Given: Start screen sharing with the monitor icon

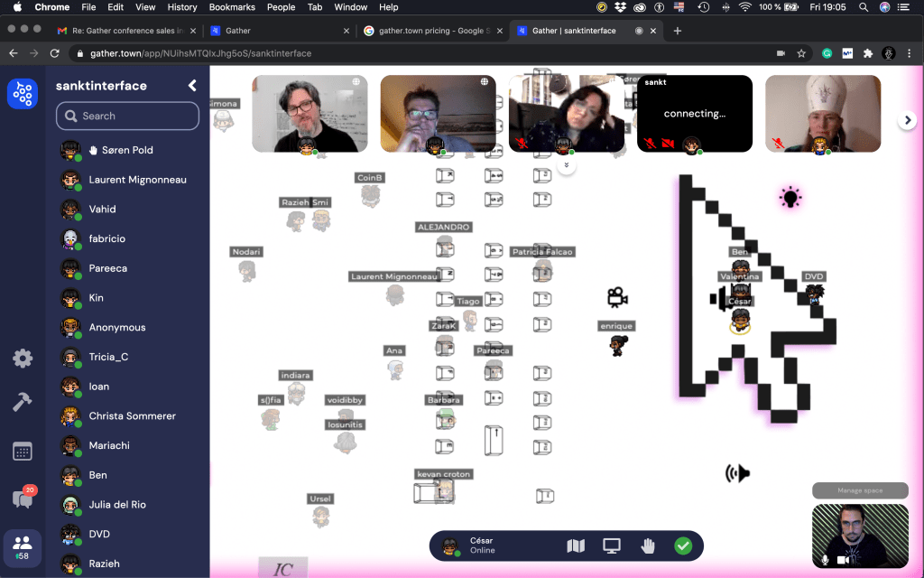Looking at the screenshot, I should (612, 545).
